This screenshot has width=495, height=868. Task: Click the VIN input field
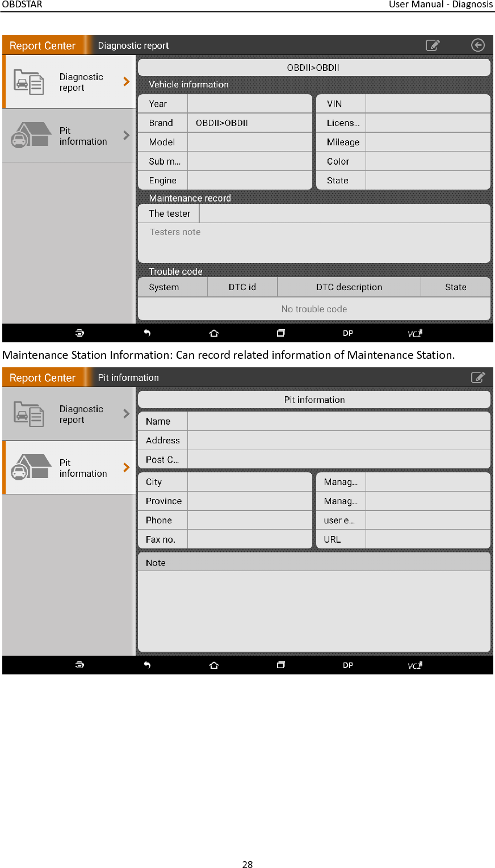point(428,104)
